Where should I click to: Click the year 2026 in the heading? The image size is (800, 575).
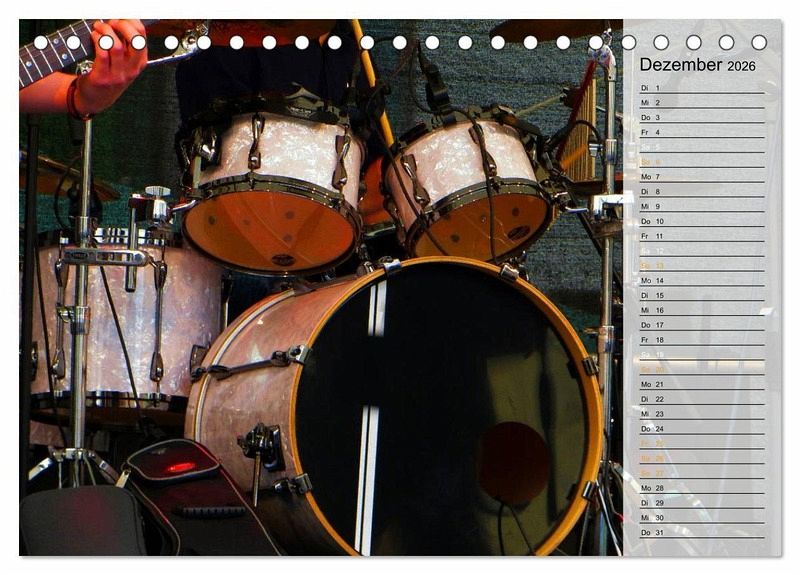point(741,67)
